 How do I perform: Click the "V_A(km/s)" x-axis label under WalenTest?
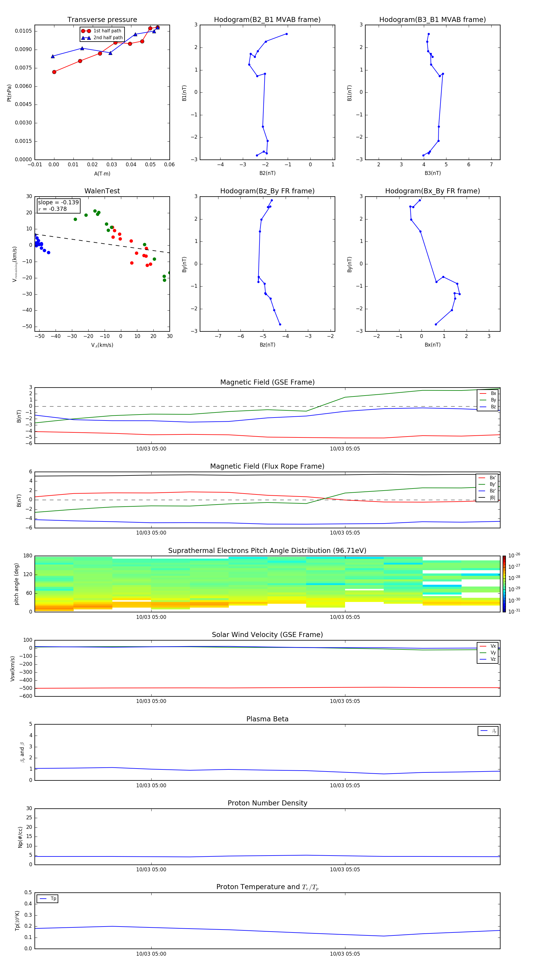(x=102, y=345)
